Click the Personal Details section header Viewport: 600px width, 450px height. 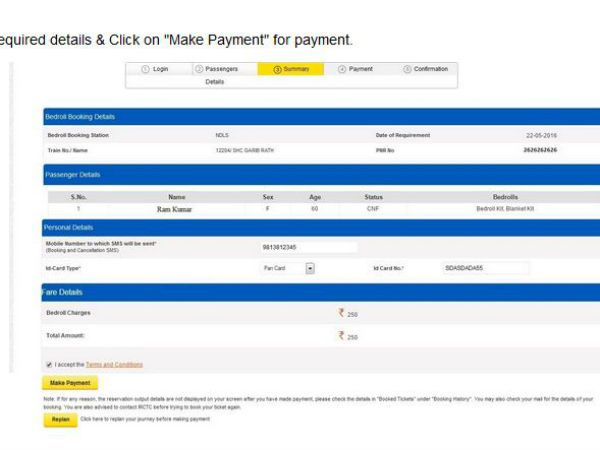pos(320,228)
